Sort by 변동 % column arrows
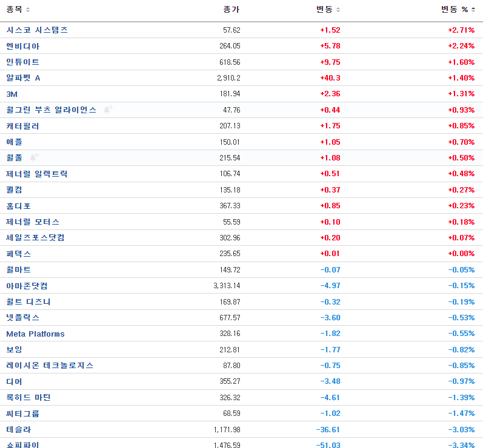 [x=473, y=10]
